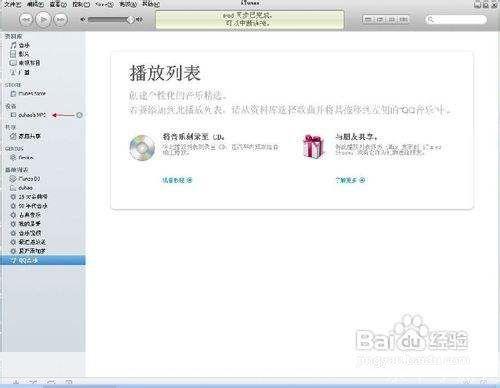Click the 播放列表 heading
This screenshot has height=388, width=500.
[x=165, y=73]
